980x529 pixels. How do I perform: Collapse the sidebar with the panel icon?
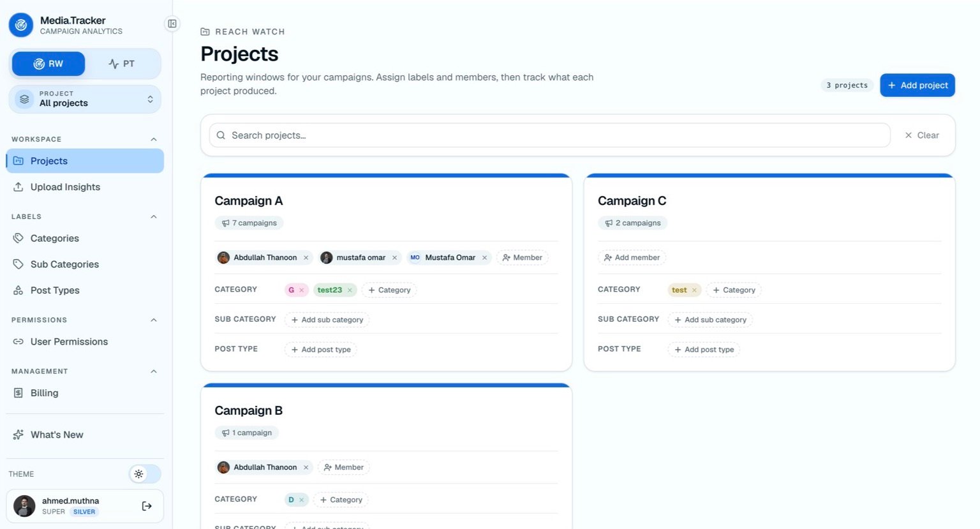pos(172,24)
